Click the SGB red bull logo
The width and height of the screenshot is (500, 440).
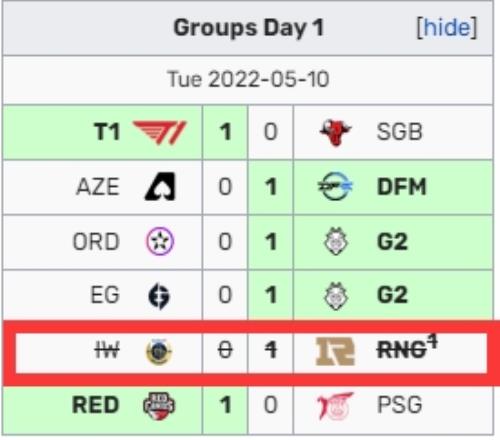(x=335, y=132)
